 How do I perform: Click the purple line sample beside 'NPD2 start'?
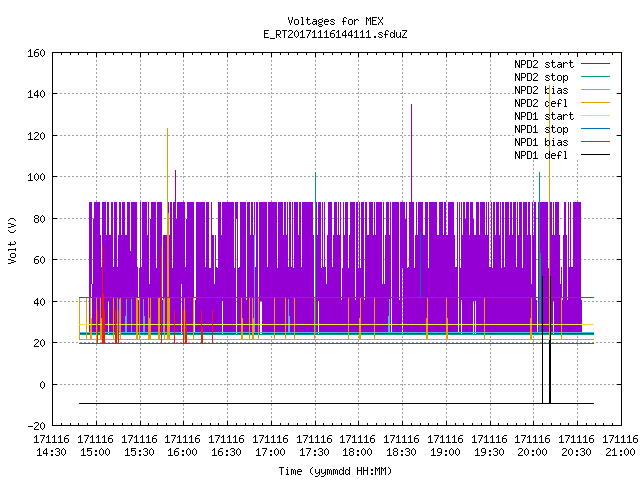[596, 64]
